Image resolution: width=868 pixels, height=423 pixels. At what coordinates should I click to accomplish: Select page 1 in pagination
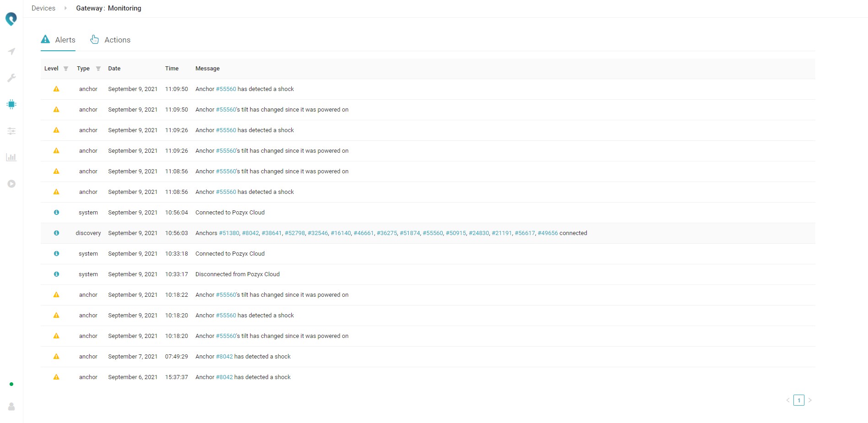pos(799,400)
